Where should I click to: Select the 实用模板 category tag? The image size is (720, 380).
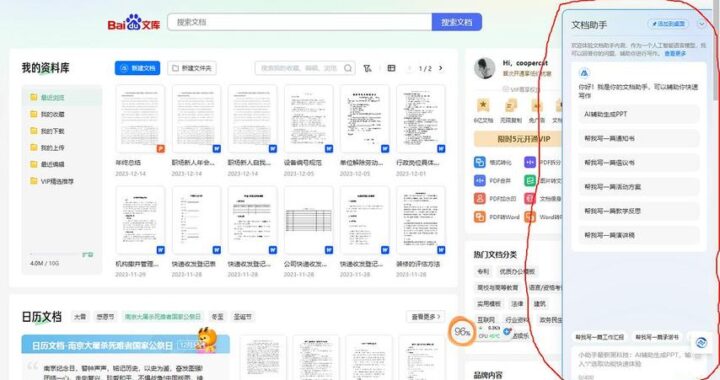pos(489,304)
